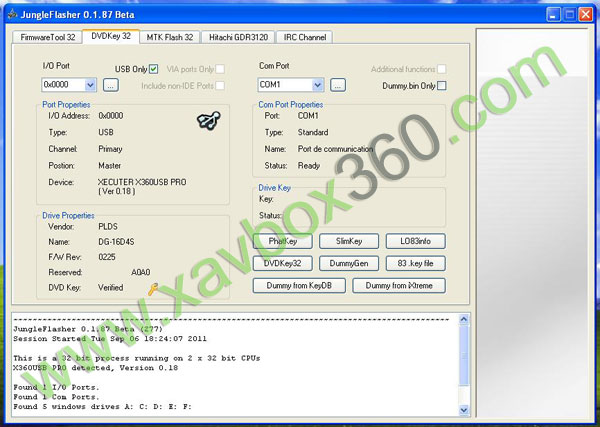Open the I/O Port 0x0000 dropdown
The height and width of the screenshot is (427, 600).
tap(90, 85)
